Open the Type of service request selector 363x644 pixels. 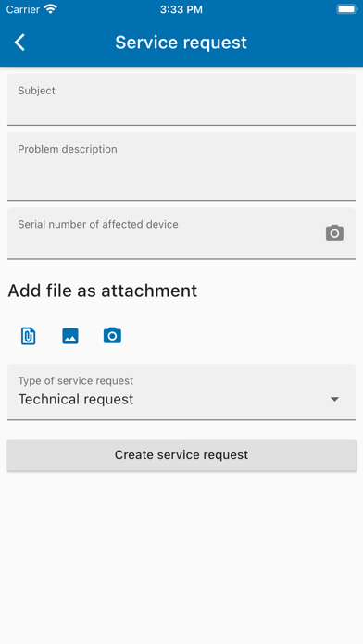pyautogui.click(x=181, y=391)
